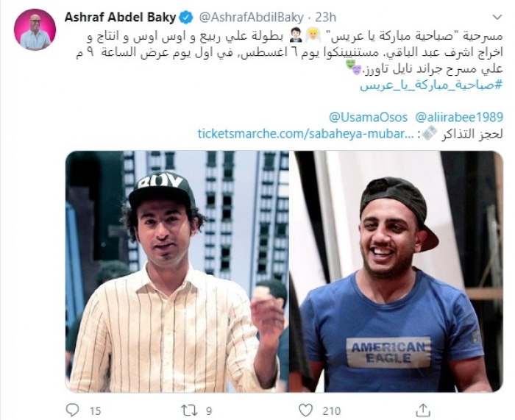Open Ashraf Abdel Baky's profile avatar

35,29
